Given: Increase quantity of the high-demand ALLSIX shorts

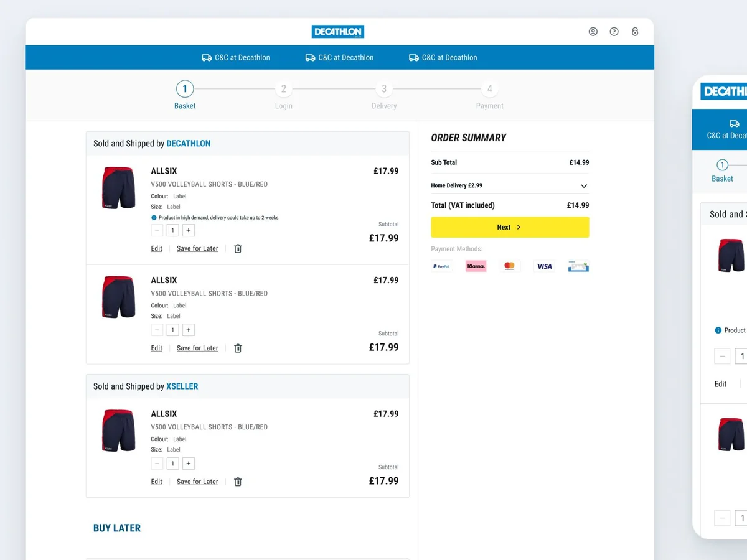Looking at the screenshot, I should tap(189, 230).
